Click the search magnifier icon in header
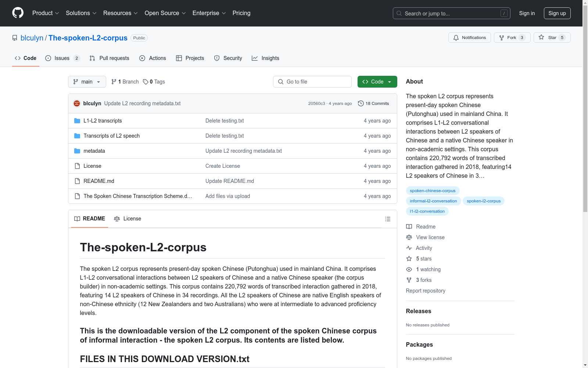 [399, 13]
